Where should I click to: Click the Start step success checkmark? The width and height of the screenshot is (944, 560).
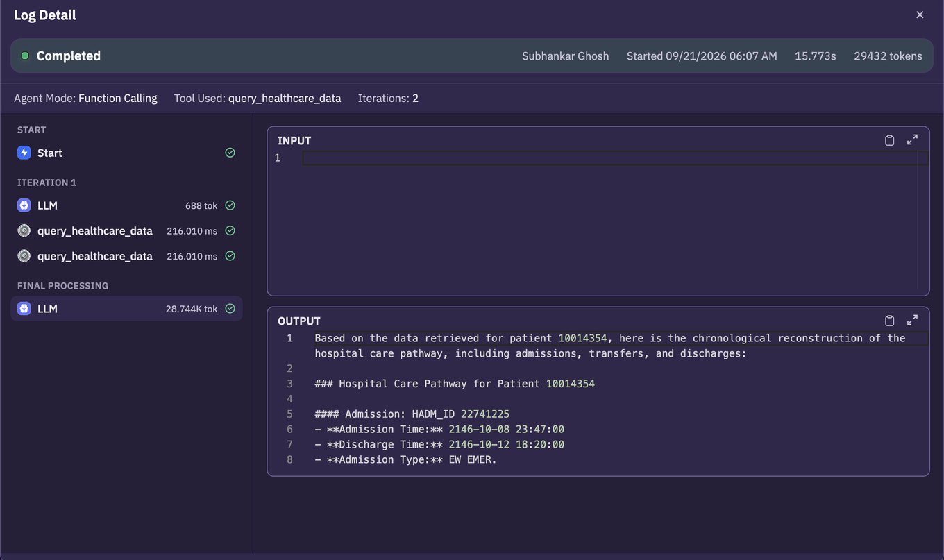point(230,153)
